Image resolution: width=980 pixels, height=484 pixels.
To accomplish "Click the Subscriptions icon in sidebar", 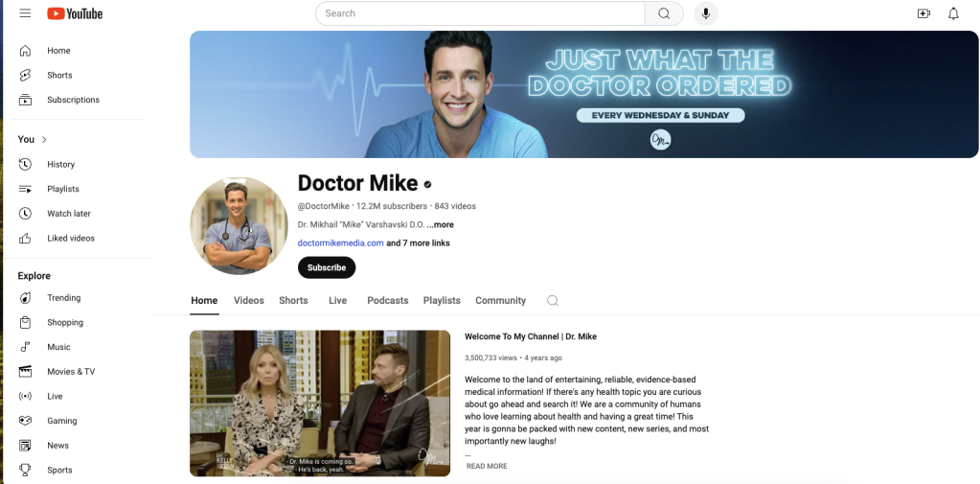I will click(25, 100).
